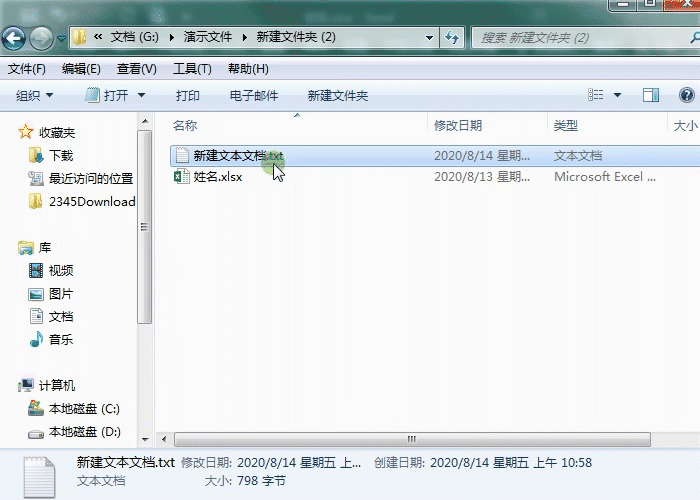Select 收藏夹 in the navigation pane
The height and width of the screenshot is (500, 700).
pyautogui.click(x=57, y=133)
